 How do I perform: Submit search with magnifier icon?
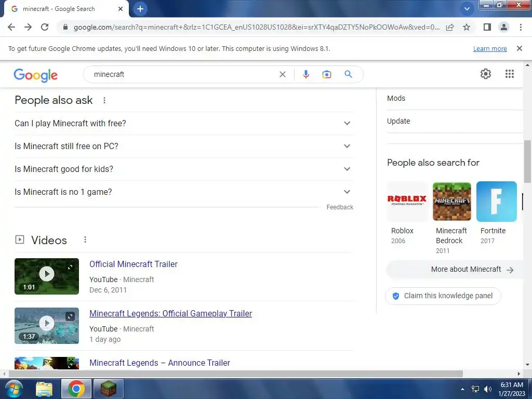pos(348,74)
